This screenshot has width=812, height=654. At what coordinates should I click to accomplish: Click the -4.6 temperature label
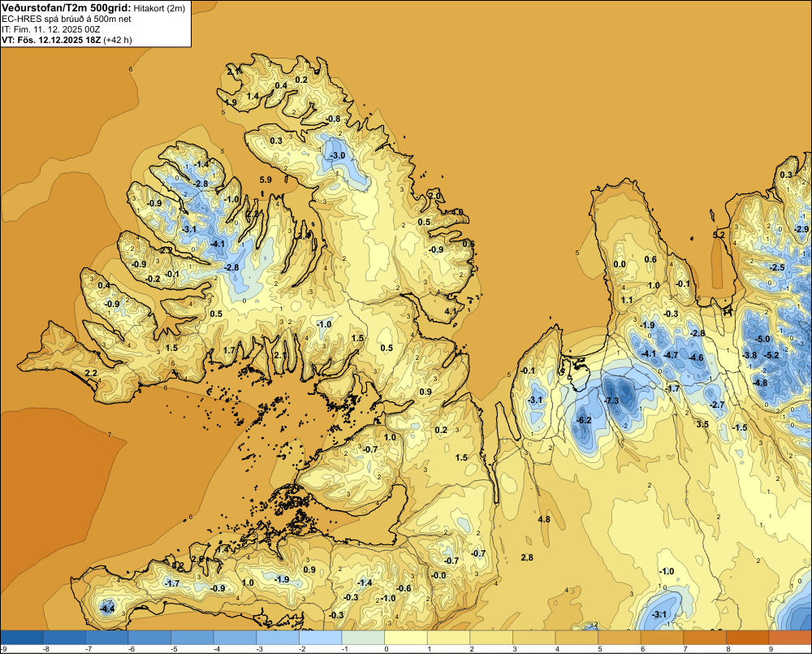pos(697,357)
